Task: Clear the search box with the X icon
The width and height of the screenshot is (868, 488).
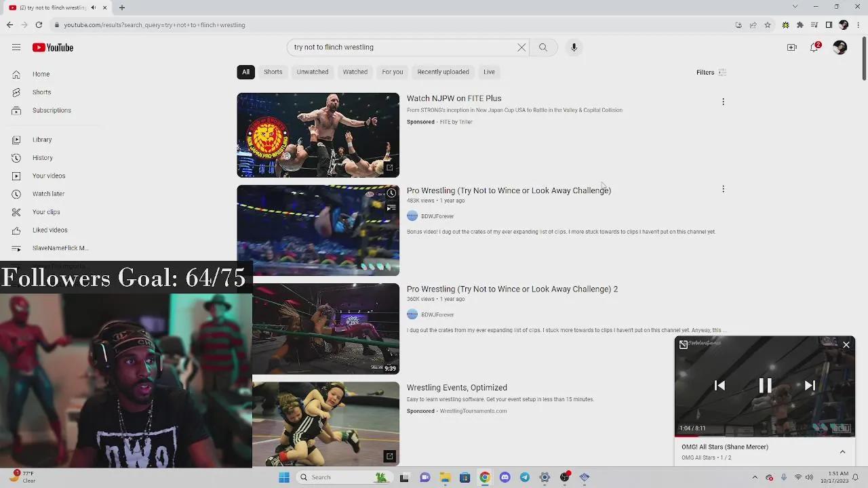Action: point(521,47)
